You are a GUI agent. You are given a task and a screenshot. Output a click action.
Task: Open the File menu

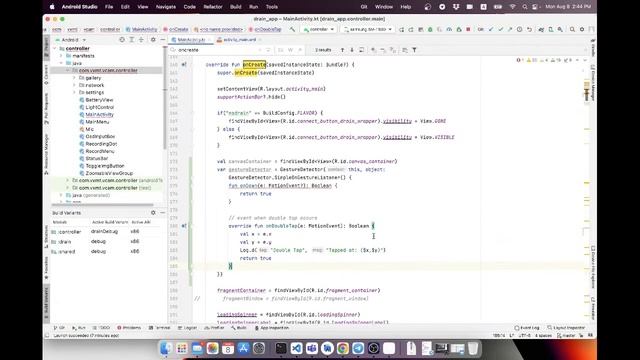pyautogui.click(x=109, y=7)
